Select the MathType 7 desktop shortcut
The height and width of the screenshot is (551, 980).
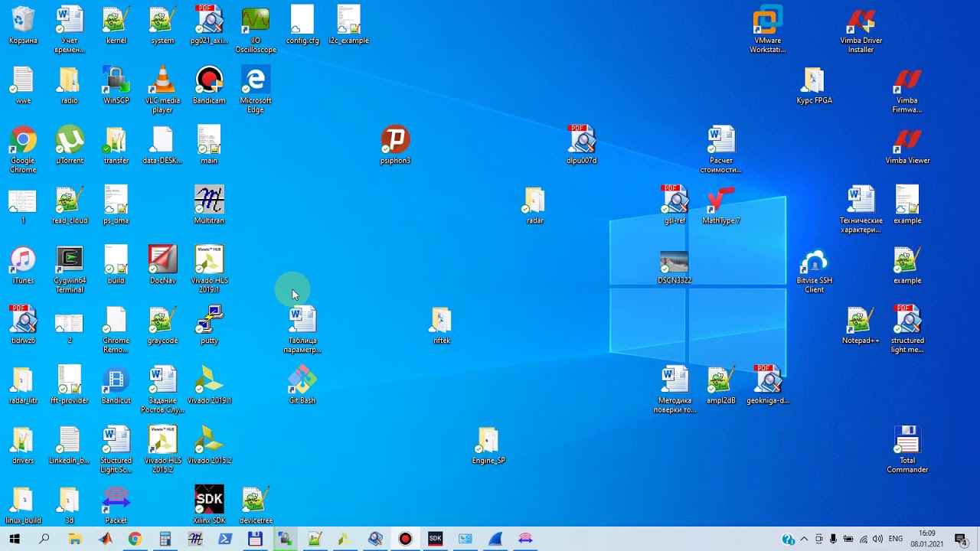coord(721,204)
